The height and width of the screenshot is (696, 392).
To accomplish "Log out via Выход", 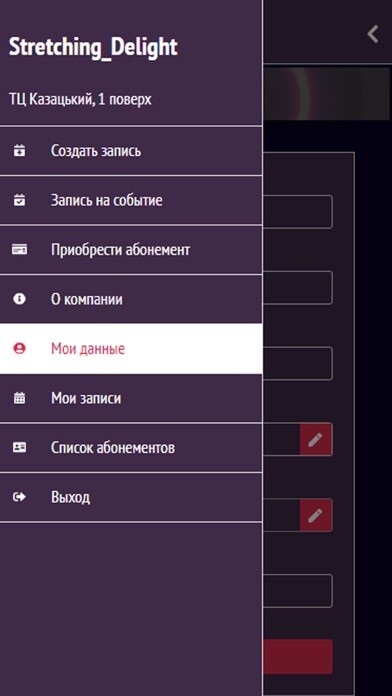I will coord(131,497).
